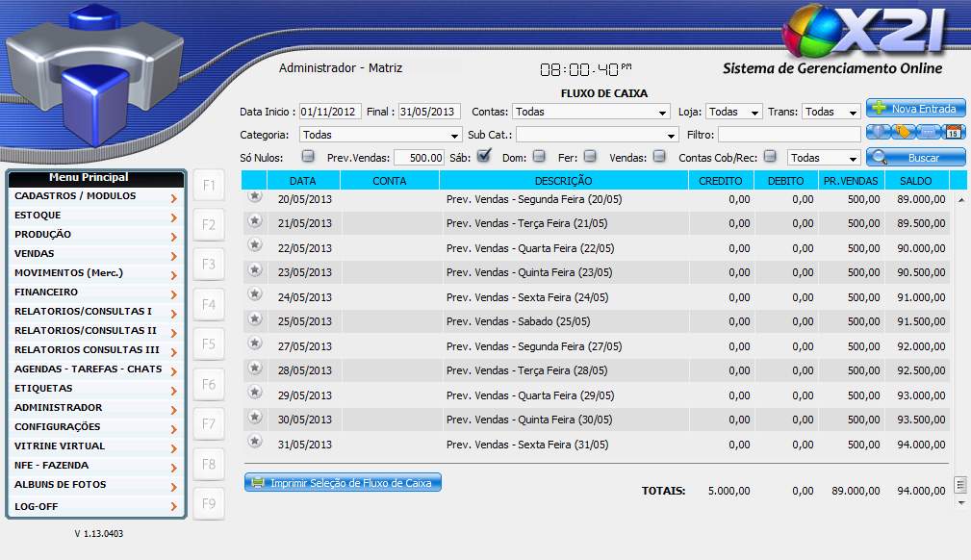Screen dimensions: 971x560
Task: Click the star icon on 25/05/2013 row
Action: pos(255,318)
